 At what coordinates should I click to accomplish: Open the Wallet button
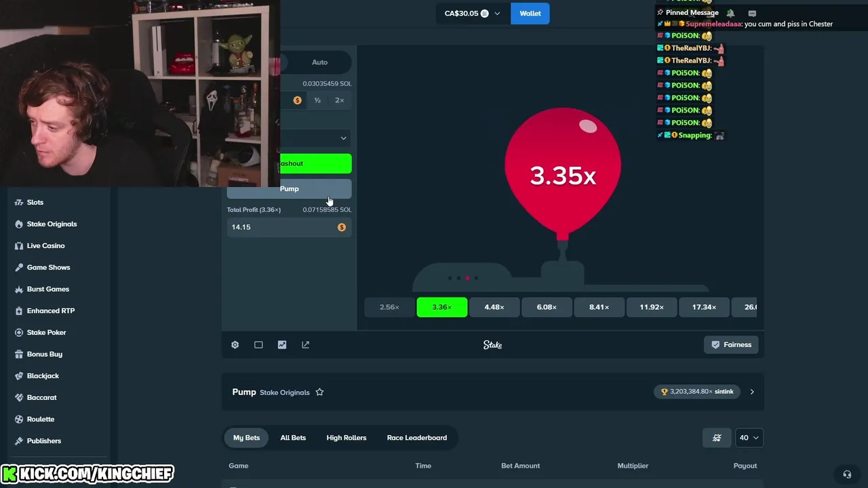530,14
